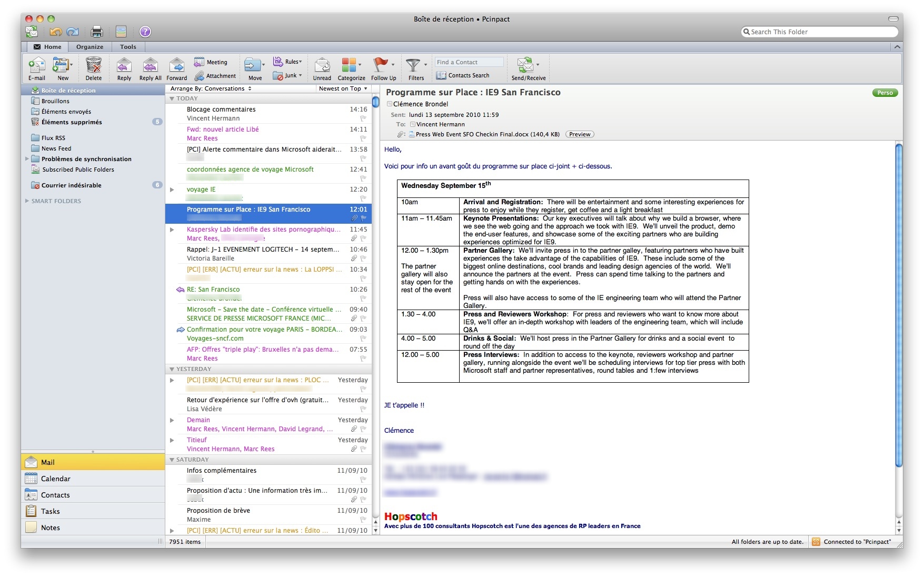Click the message list scrollbar thumb
This screenshot has height=577, width=924.
[376, 102]
